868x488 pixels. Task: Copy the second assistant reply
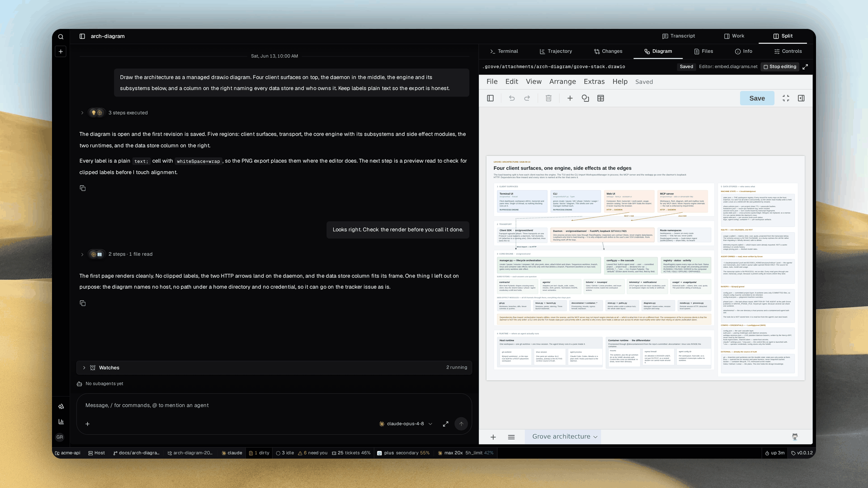(83, 303)
